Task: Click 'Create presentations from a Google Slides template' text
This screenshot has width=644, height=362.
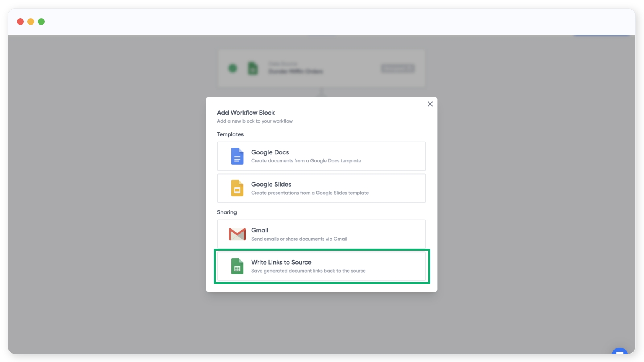Action: coord(310,193)
